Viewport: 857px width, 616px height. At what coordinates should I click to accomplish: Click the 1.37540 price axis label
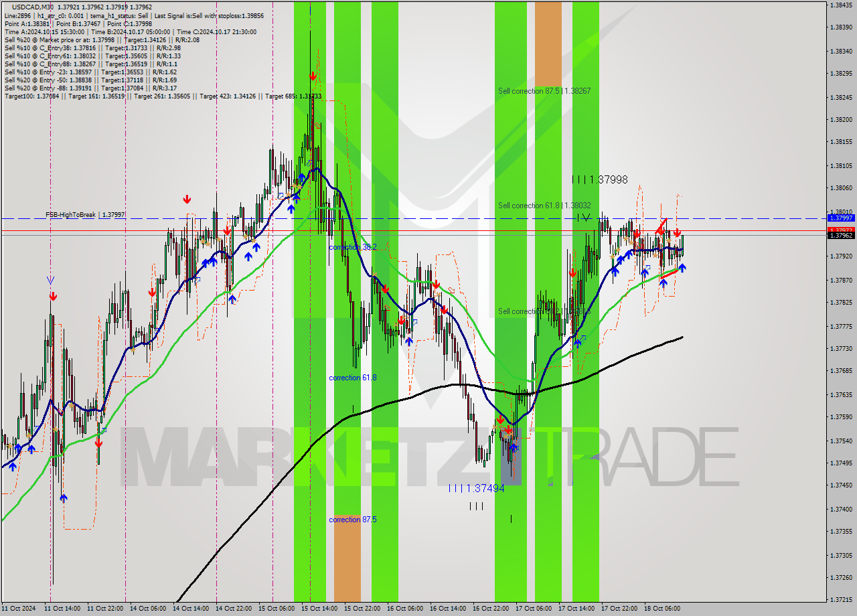coord(841,441)
